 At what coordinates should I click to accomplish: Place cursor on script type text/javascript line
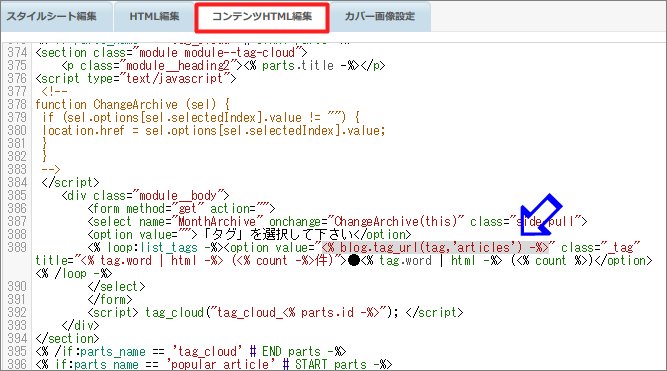[x=136, y=78]
